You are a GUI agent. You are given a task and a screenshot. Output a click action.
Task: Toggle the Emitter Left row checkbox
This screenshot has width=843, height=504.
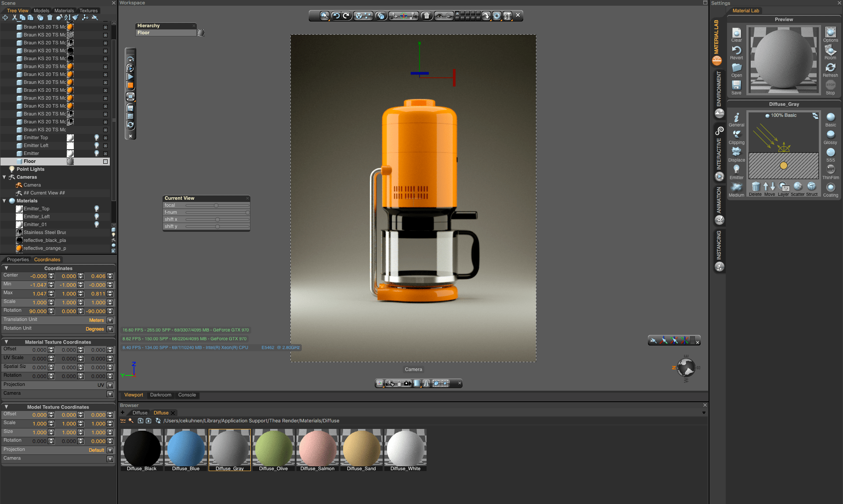(105, 146)
